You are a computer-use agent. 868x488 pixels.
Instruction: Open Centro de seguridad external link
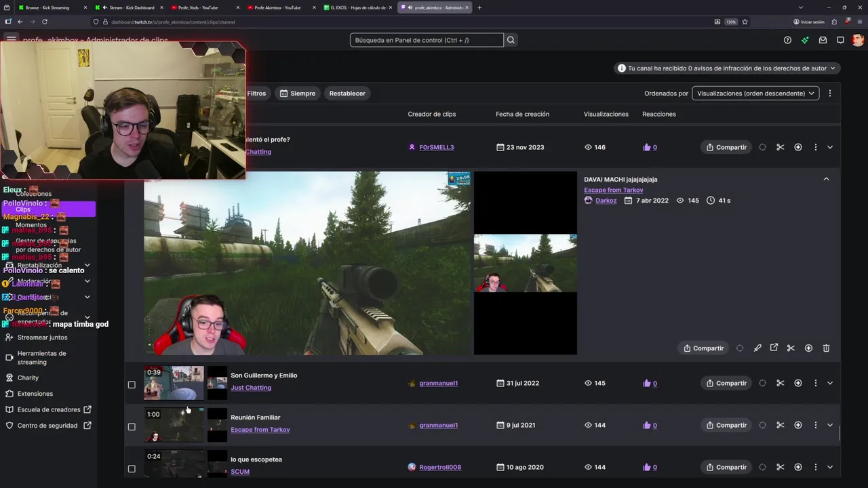click(47, 426)
